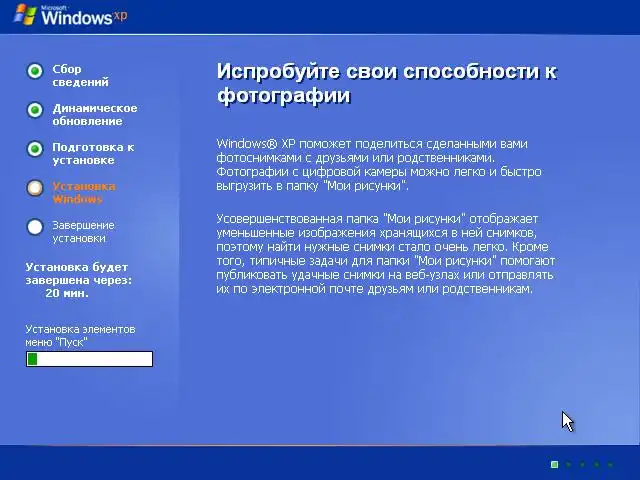
Task: Select the orange Установка Windows step label
Action: click(x=84, y=193)
